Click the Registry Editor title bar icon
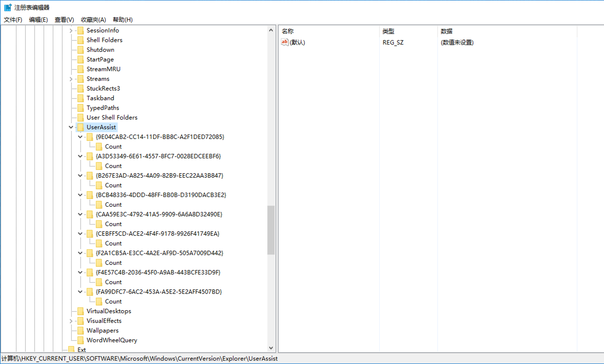Viewport: 604px width, 364px height. (x=8, y=8)
